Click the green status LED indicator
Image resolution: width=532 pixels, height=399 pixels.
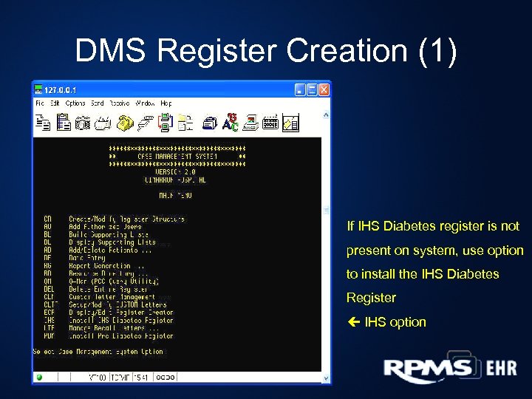(x=39, y=378)
